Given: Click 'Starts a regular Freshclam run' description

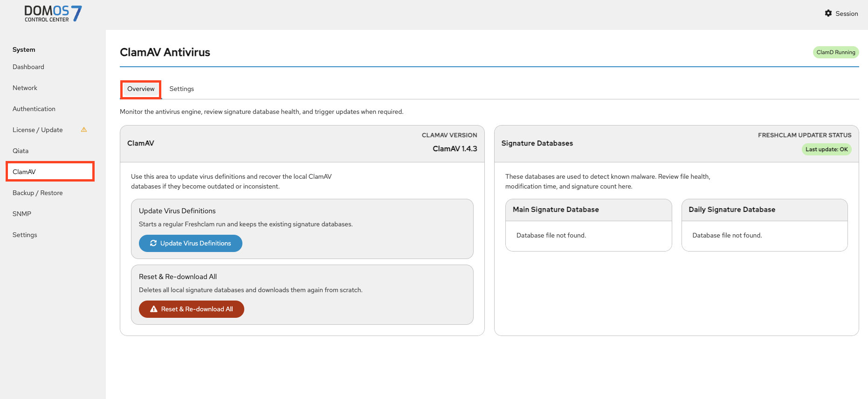Looking at the screenshot, I should 246,224.
